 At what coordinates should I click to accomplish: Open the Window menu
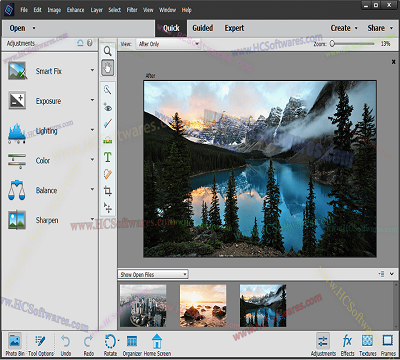(x=167, y=10)
